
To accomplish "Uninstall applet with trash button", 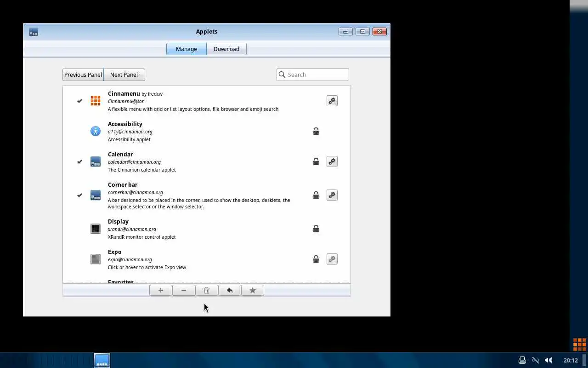I will tap(207, 290).
